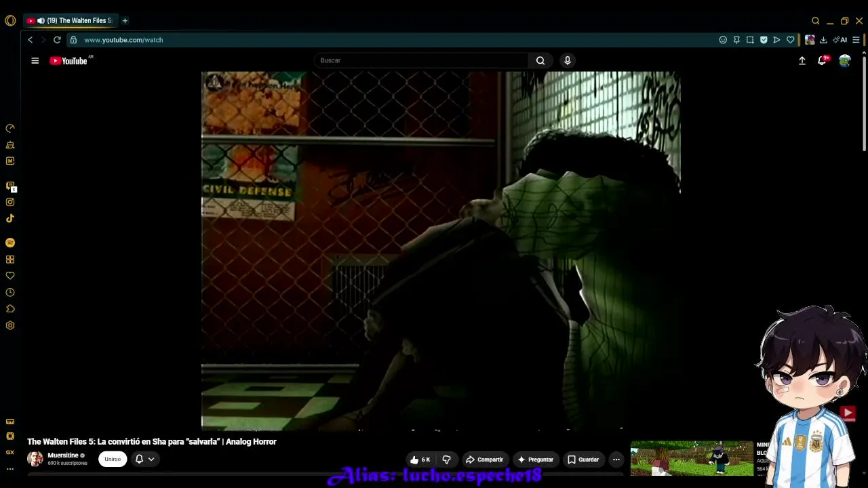Save video with the Guardar button
The height and width of the screenshot is (488, 868).
click(583, 460)
